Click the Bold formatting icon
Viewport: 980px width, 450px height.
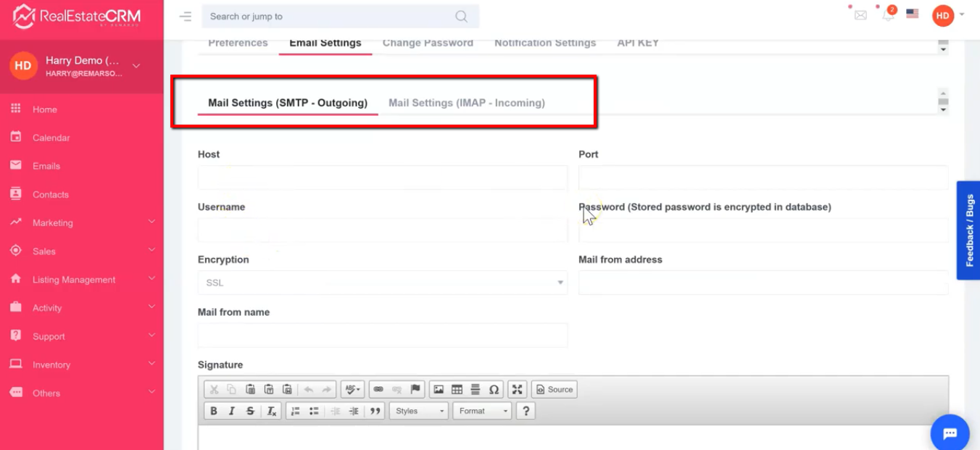214,411
